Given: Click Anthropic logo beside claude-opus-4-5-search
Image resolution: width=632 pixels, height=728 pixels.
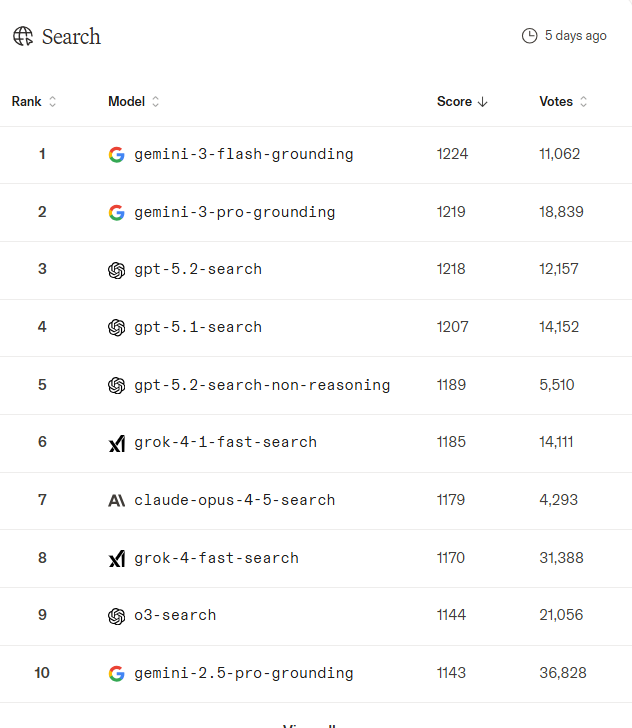Looking at the screenshot, I should coord(117,500).
